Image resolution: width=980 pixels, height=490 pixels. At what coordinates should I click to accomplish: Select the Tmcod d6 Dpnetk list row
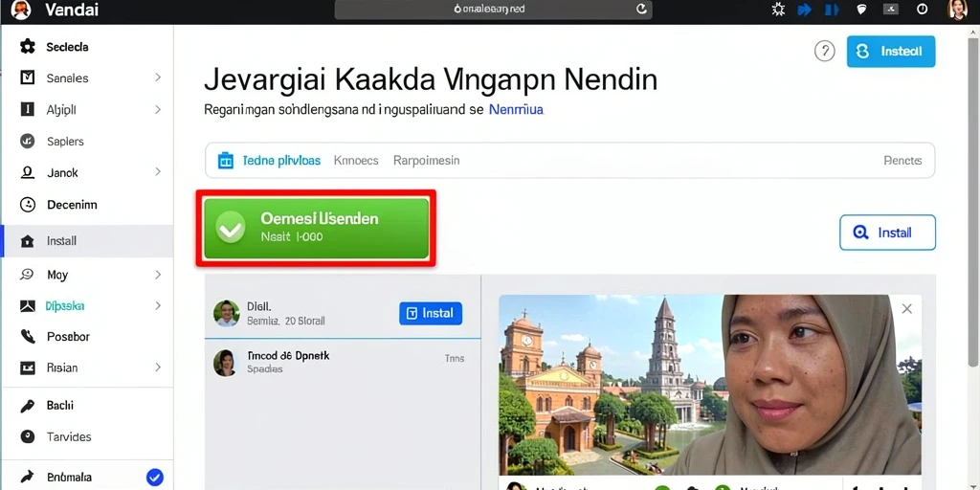(x=343, y=363)
